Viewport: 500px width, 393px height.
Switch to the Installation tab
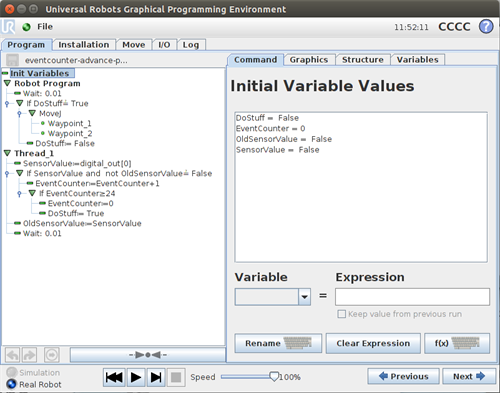(x=84, y=45)
